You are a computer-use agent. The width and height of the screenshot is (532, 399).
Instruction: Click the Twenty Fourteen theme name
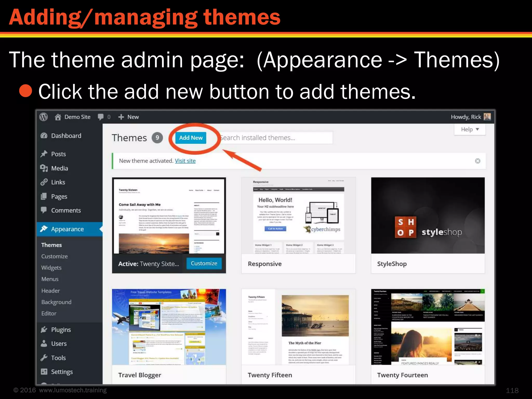402,375
